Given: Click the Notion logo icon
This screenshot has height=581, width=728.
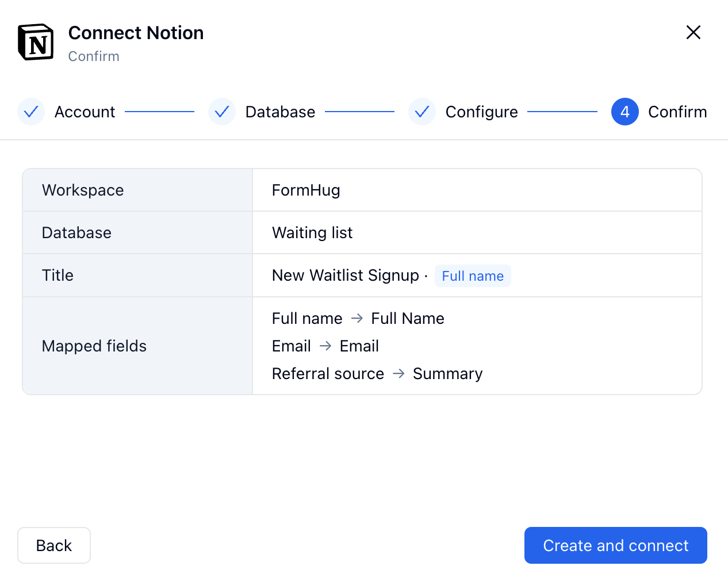Looking at the screenshot, I should click(x=36, y=42).
